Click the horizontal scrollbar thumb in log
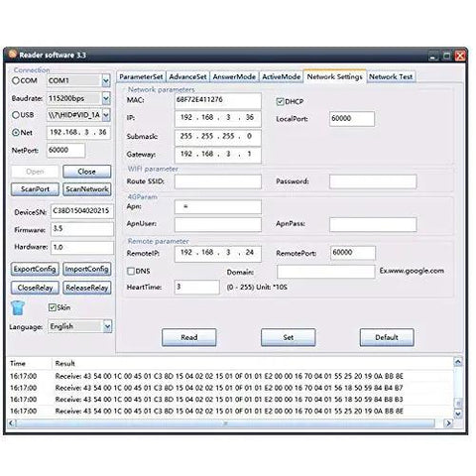 [x=225, y=423]
